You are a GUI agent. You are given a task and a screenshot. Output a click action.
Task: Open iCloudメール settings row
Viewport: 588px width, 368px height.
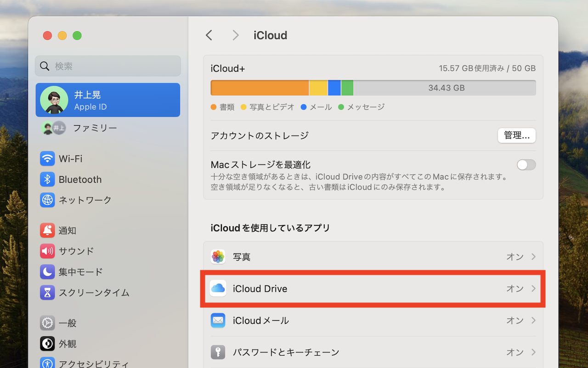(x=373, y=320)
